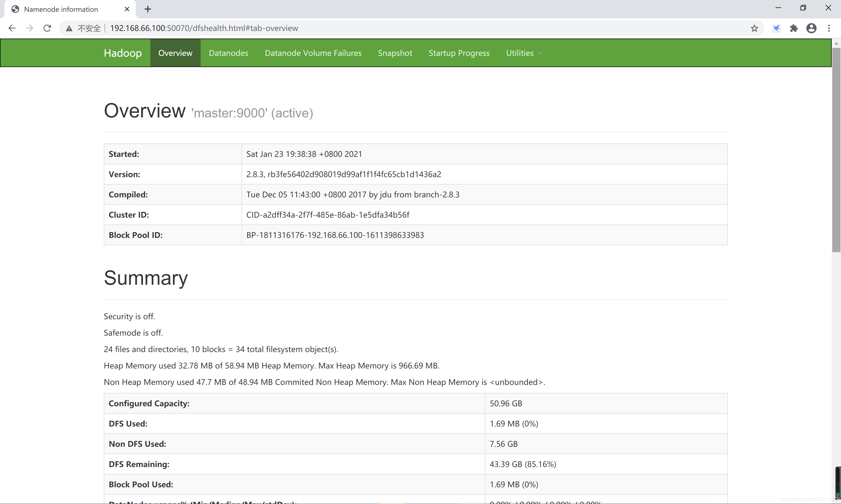
Task: Open the Extensions puzzle icon
Action: tap(793, 28)
